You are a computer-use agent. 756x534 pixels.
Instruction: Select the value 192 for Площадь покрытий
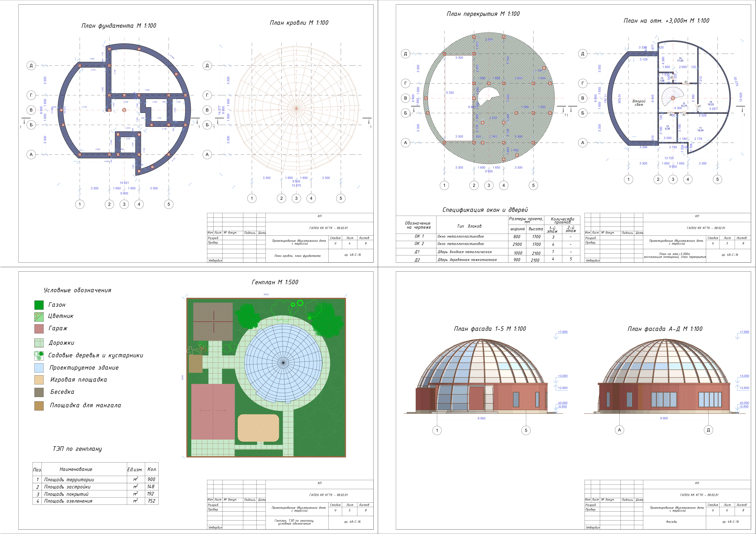click(150, 494)
